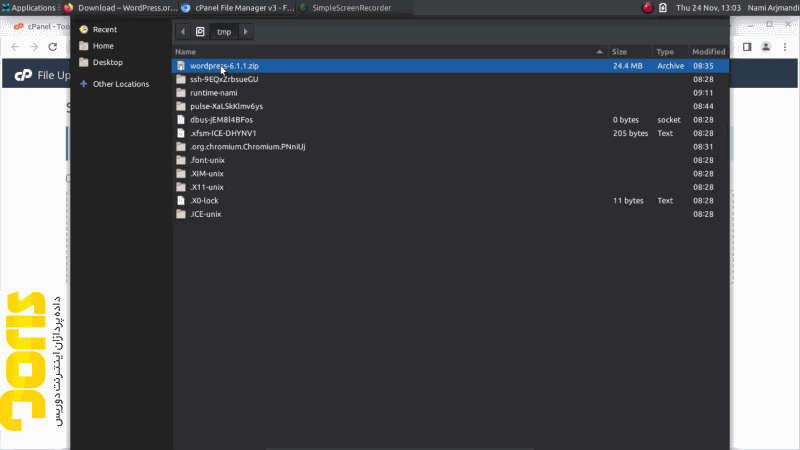The image size is (800, 450).
Task: Sort files by Size column header
Action: [x=630, y=52]
